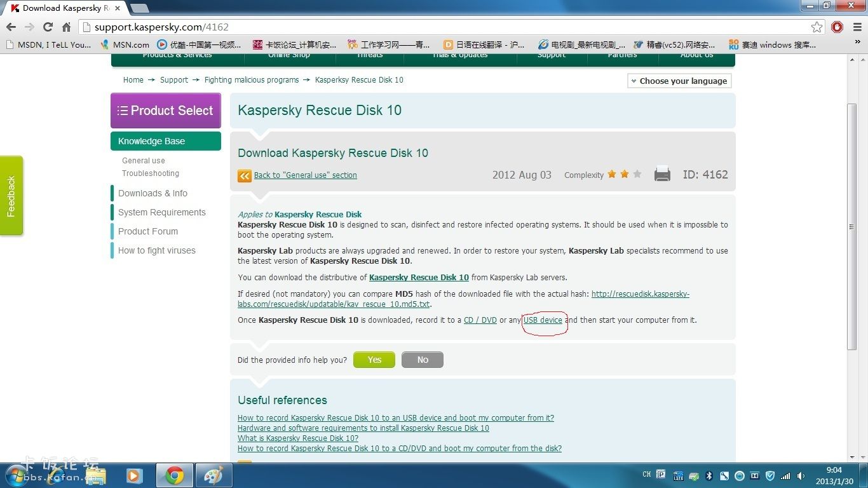Open Troubleshooting in sidebar

click(151, 173)
